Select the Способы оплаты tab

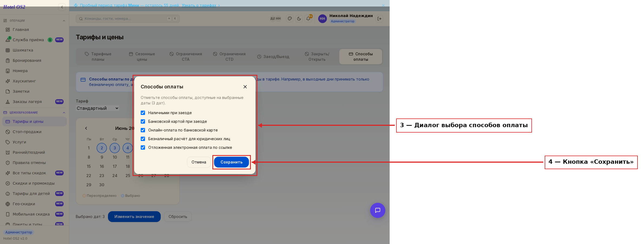[x=361, y=57]
